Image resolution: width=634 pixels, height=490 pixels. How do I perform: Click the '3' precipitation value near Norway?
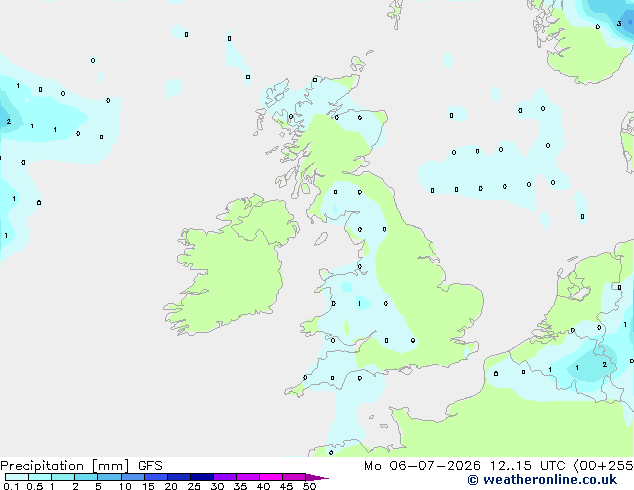[x=619, y=24]
